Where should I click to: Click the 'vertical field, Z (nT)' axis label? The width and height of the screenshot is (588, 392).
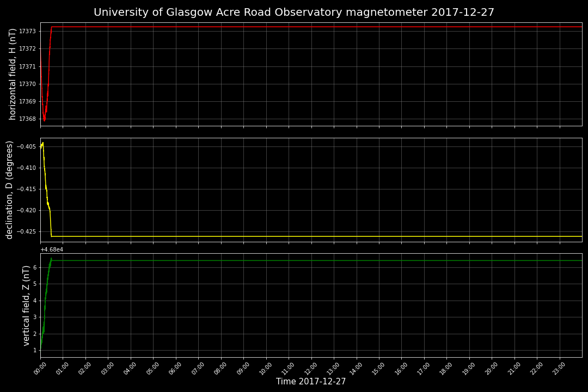[26, 306]
